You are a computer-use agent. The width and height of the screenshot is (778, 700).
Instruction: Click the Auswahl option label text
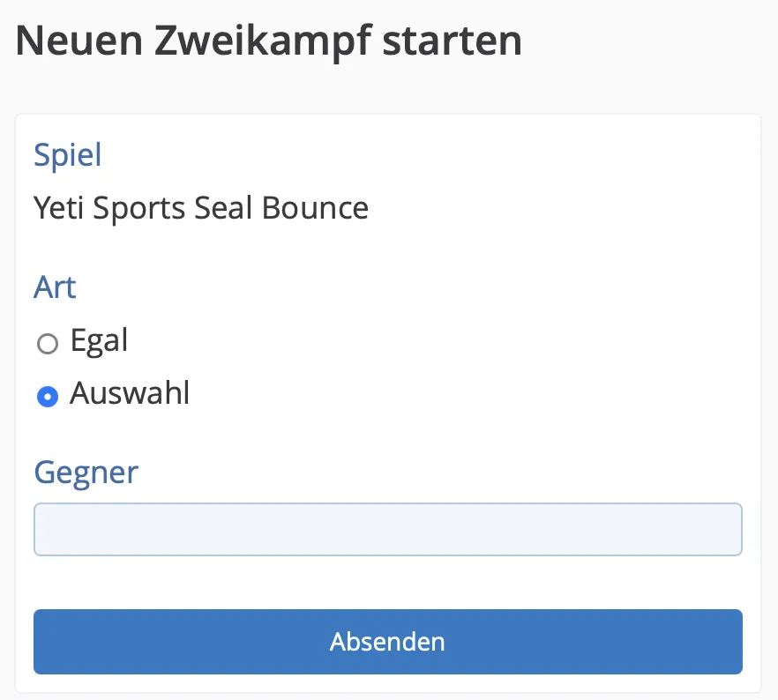click(130, 393)
